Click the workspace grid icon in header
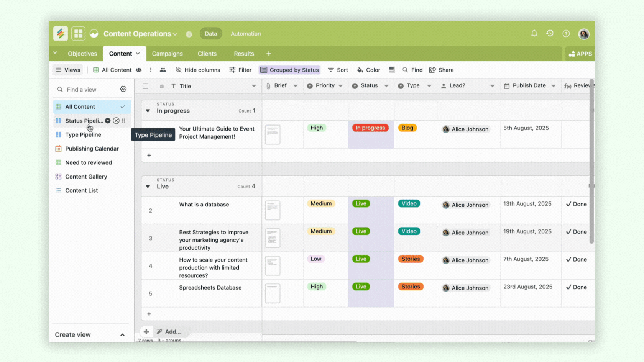This screenshot has height=362, width=644. click(x=78, y=34)
